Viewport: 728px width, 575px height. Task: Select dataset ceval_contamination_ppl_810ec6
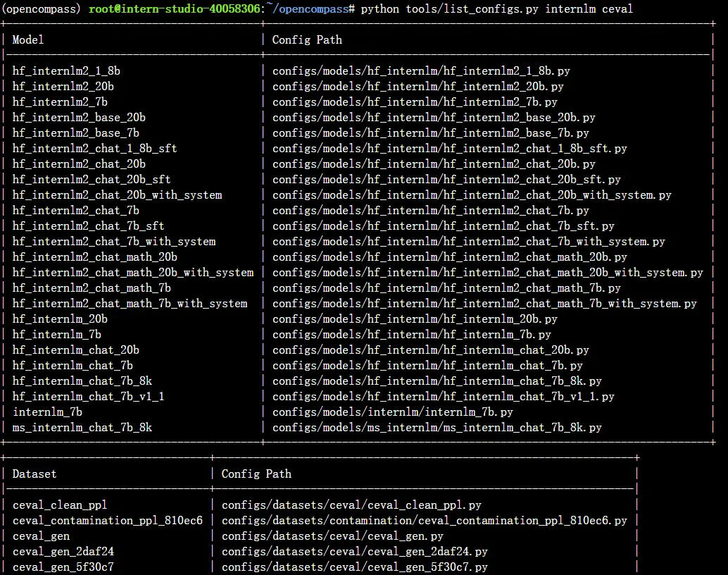107,520
